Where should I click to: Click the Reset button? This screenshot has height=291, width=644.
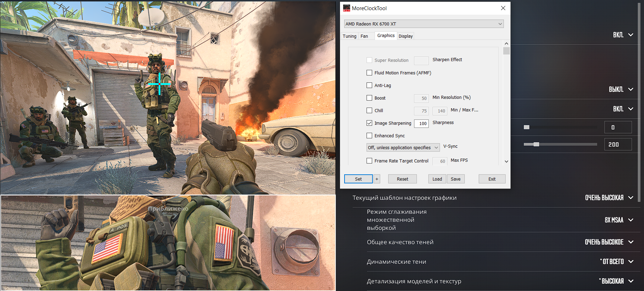[403, 179]
